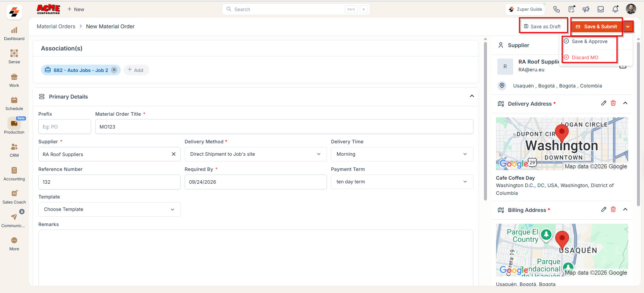This screenshot has height=293, width=644.
Task: Open the Save & Submit dropdown arrow
Action: tap(628, 27)
